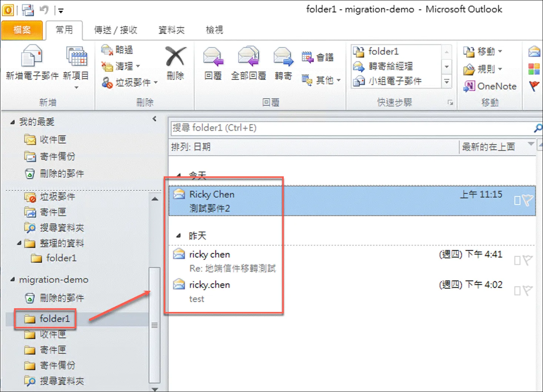The width and height of the screenshot is (543, 392).
Task: Toggle the category box on Re: 地端信件移轉測試
Action: [x=517, y=261]
